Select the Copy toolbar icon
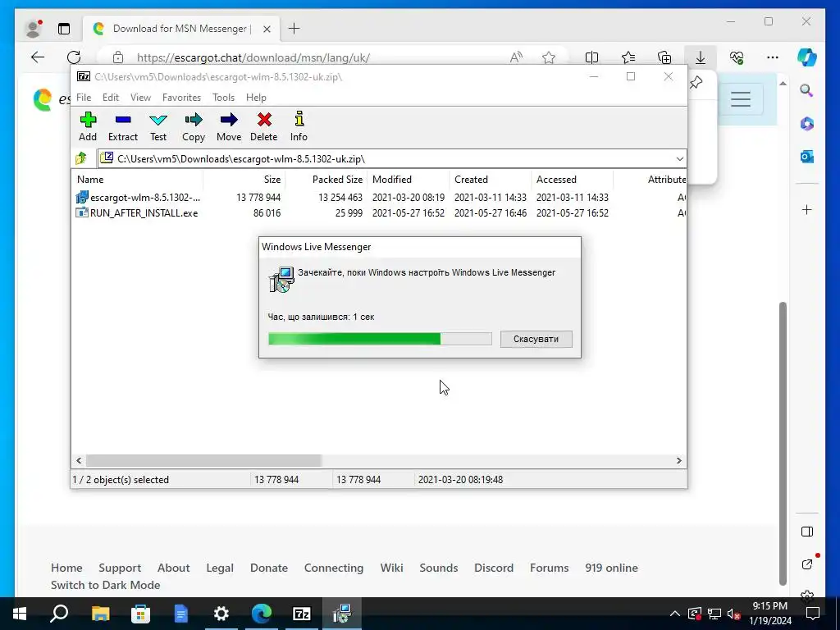This screenshot has width=840, height=630. click(194, 126)
